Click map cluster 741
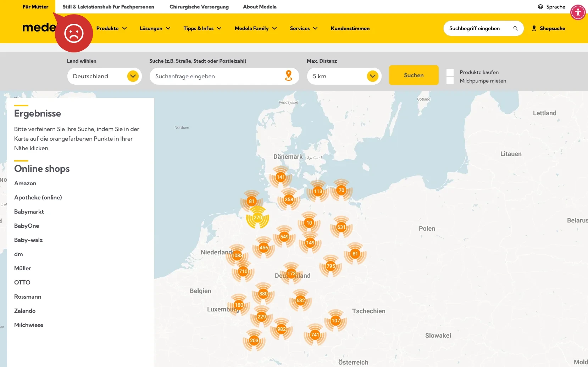Viewport: 588px width, 367px height. [x=315, y=335]
